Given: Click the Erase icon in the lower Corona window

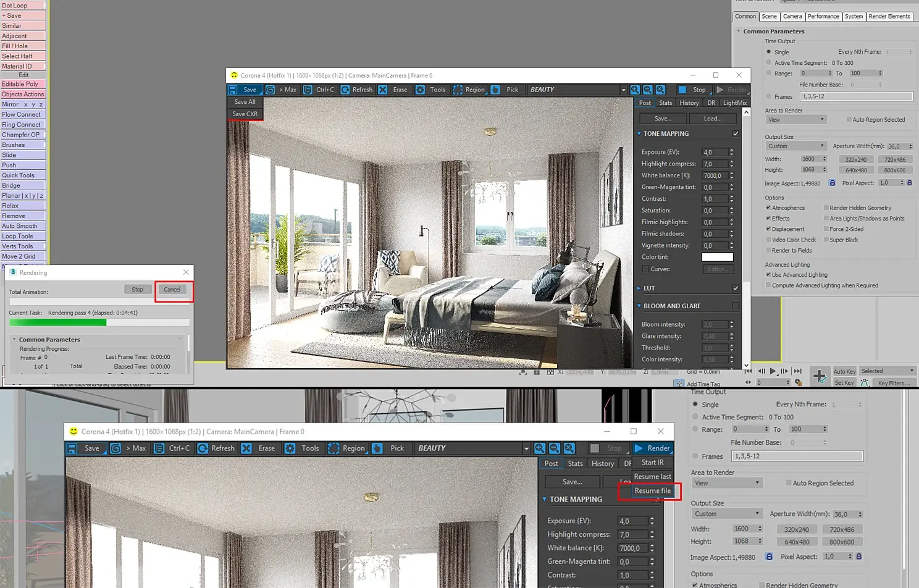Looking at the screenshot, I should point(246,448).
